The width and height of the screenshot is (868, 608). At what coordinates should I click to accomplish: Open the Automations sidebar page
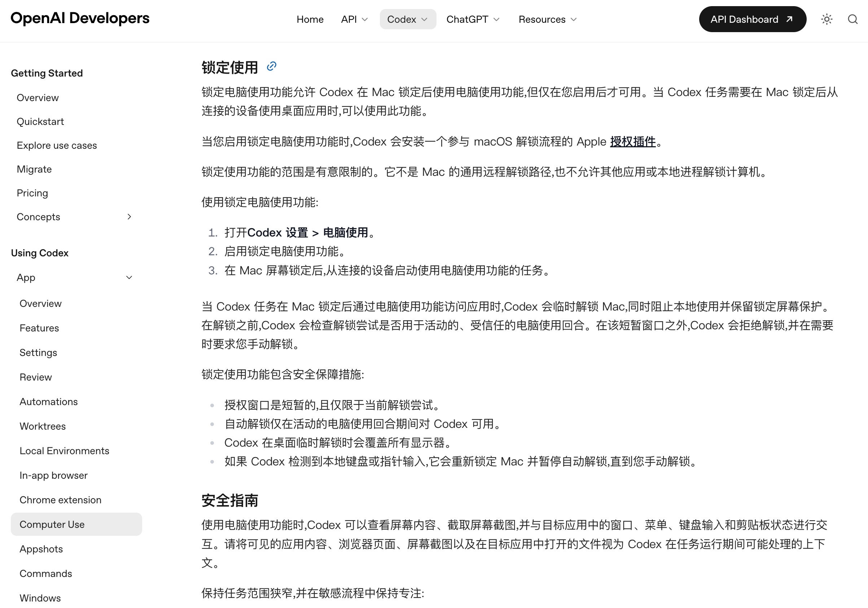49,402
